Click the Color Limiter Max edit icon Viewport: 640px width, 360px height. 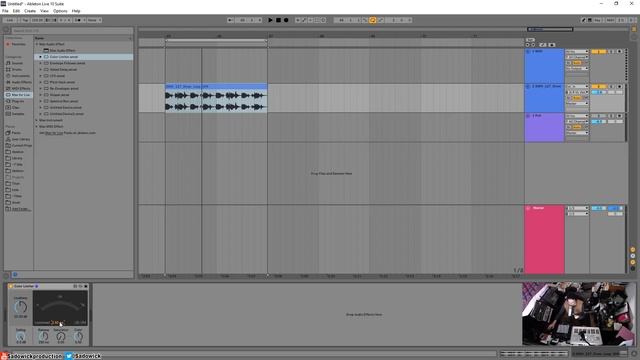click(75, 286)
